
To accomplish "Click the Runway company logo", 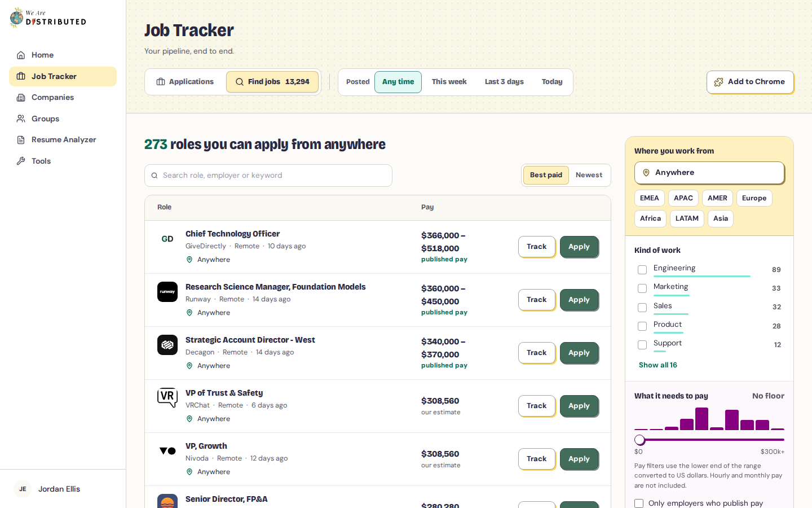I will (167, 292).
